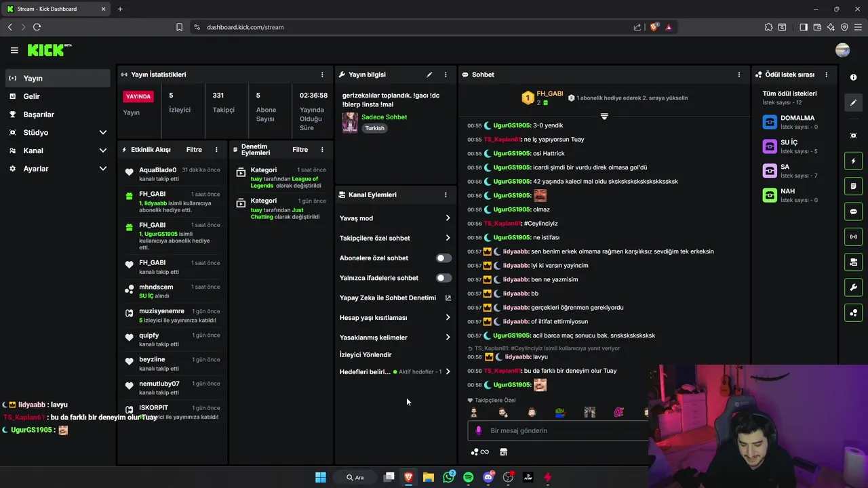Screen dimensions: 868x488
Task: Open Ödül istek sırası three-dot menu
Action: (x=826, y=75)
